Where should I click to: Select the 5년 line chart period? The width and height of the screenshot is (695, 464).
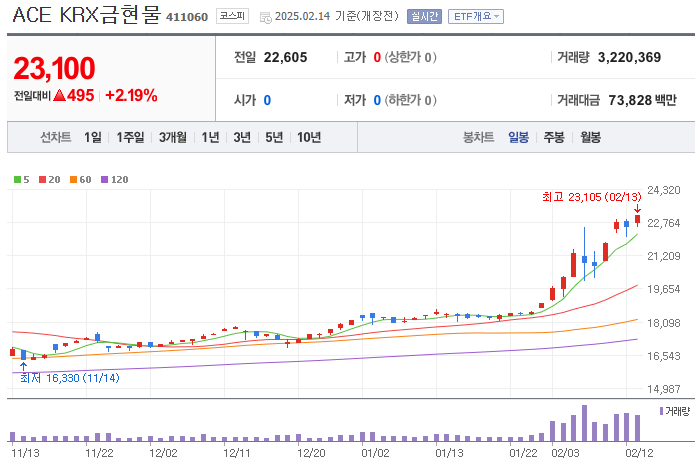click(x=274, y=137)
